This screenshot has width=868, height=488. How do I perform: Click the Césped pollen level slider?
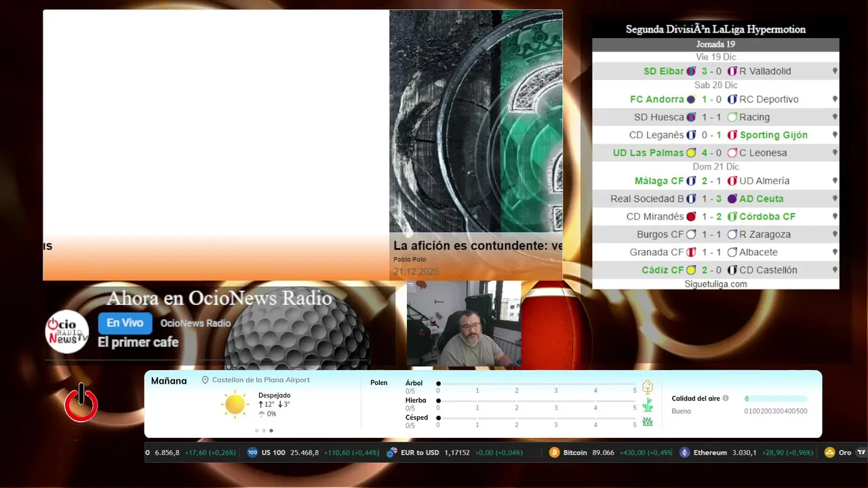pyautogui.click(x=536, y=418)
